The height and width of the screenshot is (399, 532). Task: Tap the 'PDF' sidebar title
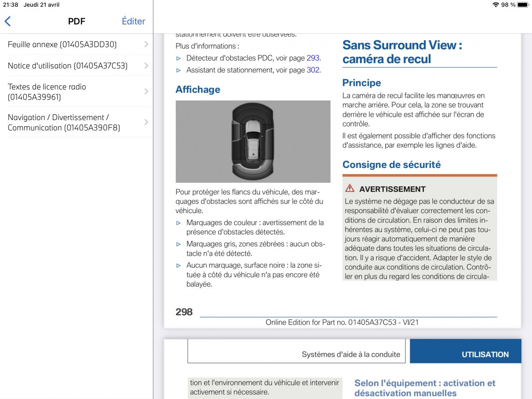click(x=76, y=21)
